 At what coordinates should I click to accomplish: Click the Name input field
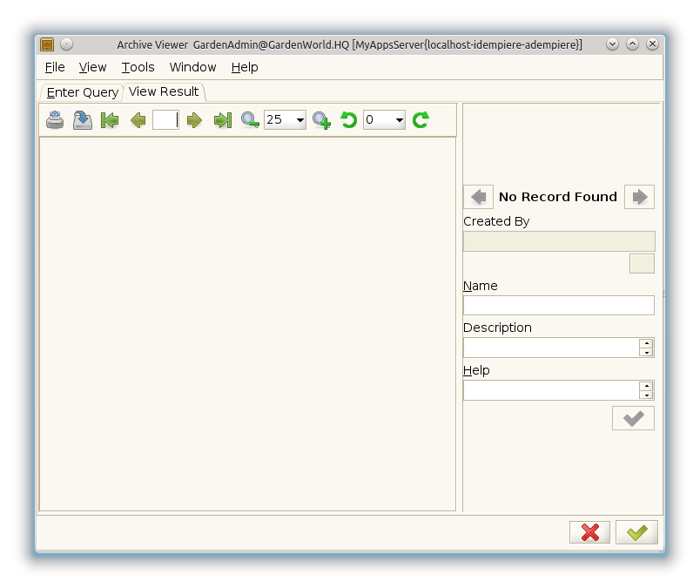click(558, 305)
